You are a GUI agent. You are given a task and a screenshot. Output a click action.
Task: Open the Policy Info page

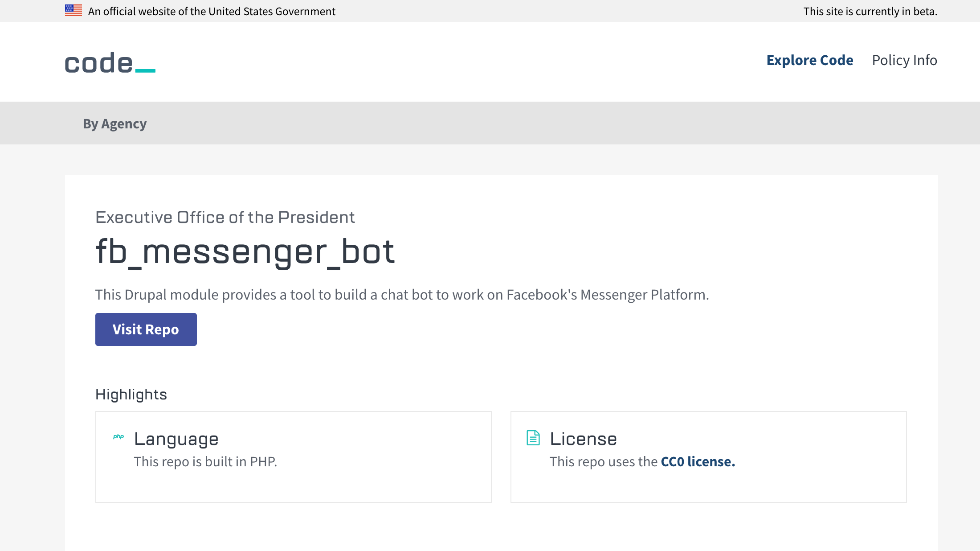pyautogui.click(x=905, y=60)
